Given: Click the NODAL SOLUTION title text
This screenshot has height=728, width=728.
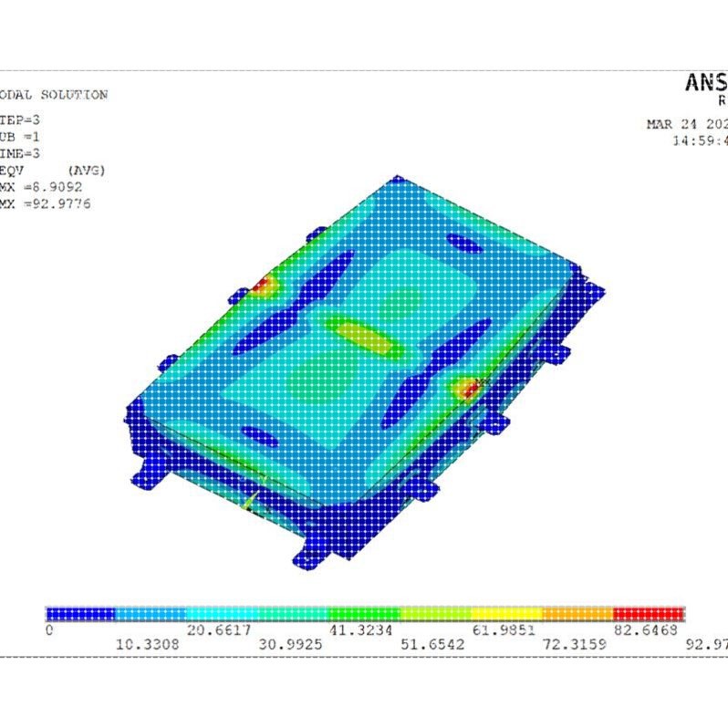Looking at the screenshot, I should (x=54, y=95).
